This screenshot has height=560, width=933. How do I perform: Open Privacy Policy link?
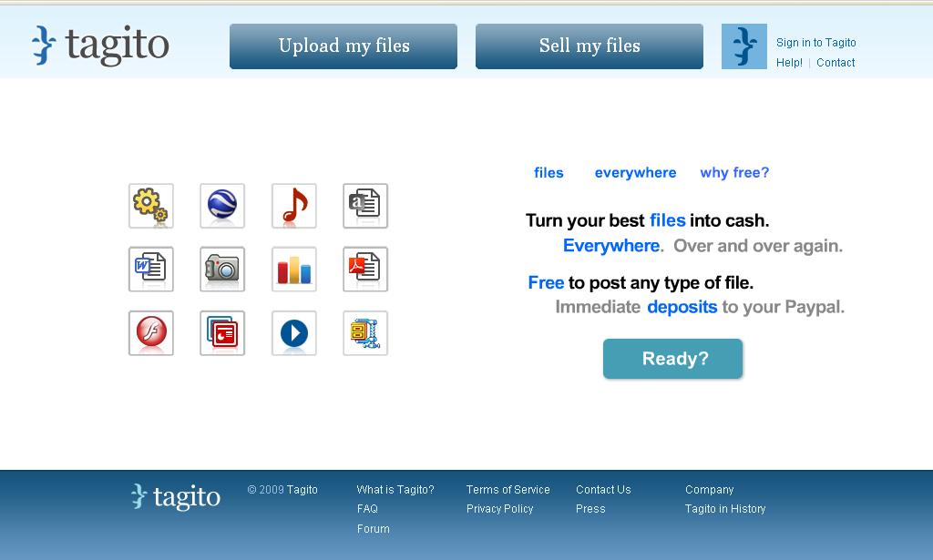tap(500, 509)
